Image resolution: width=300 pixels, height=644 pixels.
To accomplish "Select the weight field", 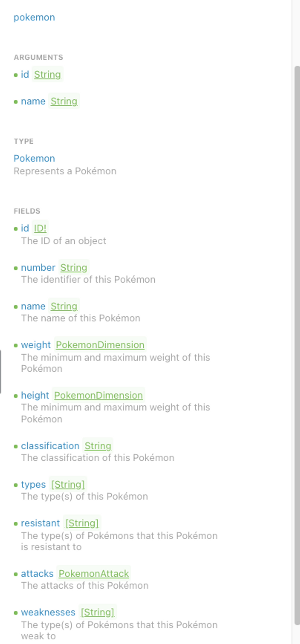I will (36, 345).
